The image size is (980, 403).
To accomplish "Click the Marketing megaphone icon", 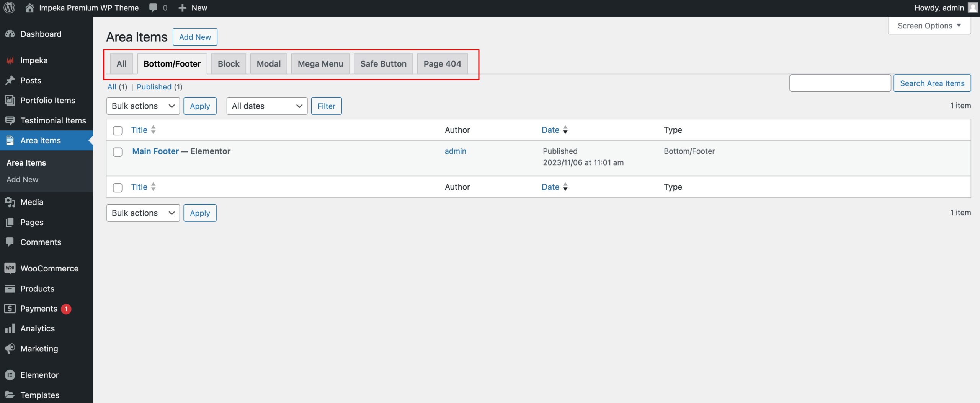I will (x=10, y=348).
